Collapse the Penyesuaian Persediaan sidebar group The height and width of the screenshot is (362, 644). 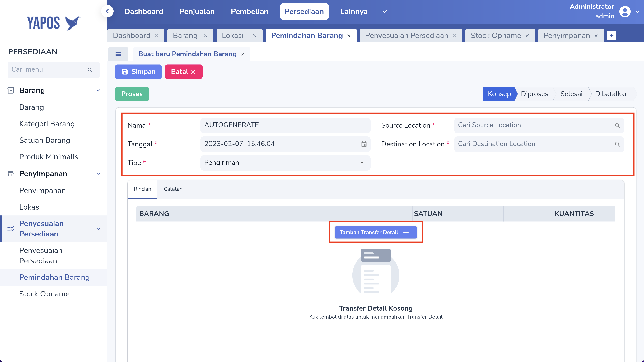[98, 229]
